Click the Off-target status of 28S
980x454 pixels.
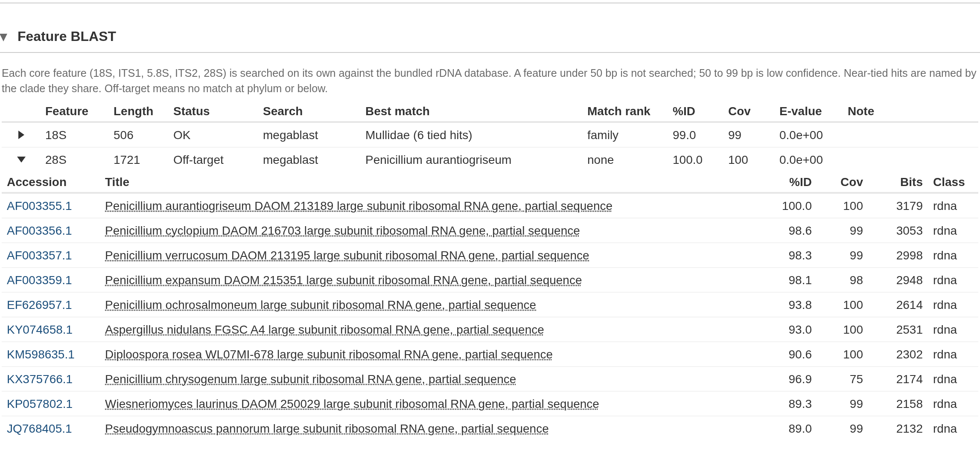point(198,160)
